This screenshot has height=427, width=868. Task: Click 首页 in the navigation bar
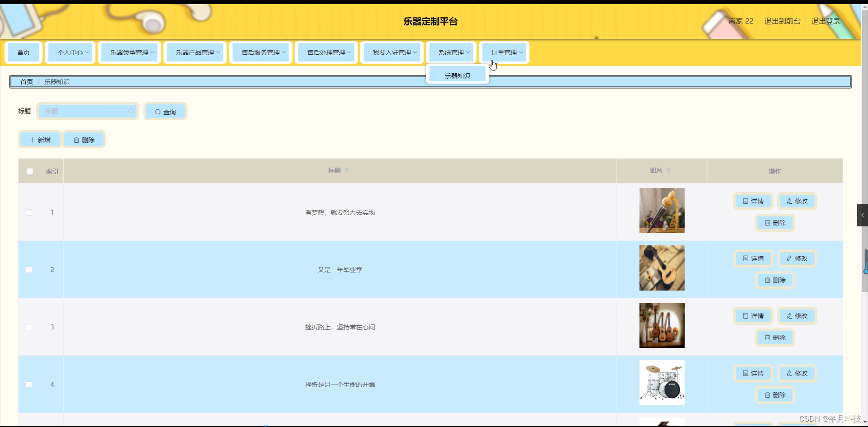23,52
